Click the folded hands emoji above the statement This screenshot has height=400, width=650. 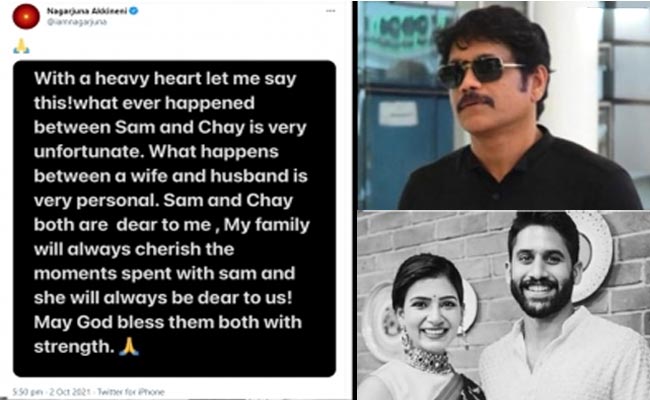pyautogui.click(x=21, y=46)
